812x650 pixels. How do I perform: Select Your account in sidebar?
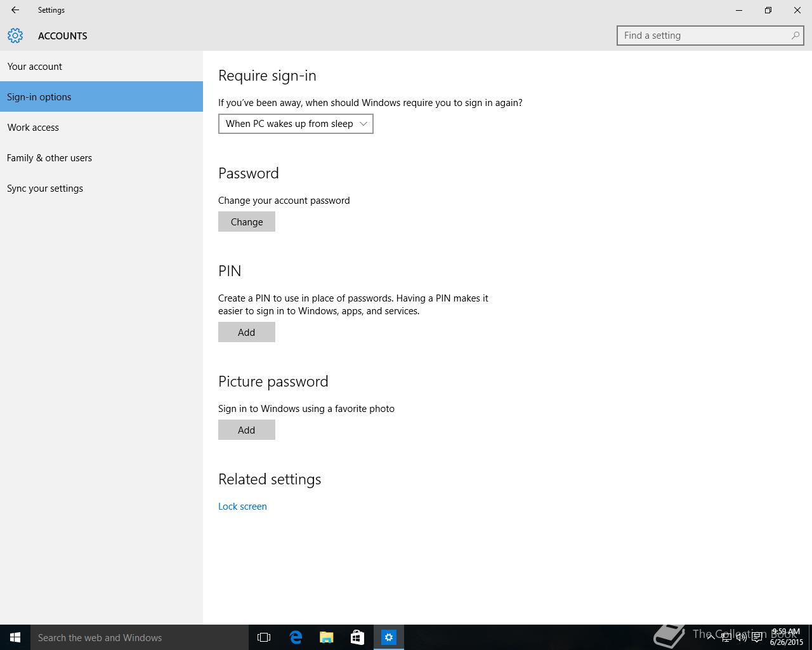[101, 66]
